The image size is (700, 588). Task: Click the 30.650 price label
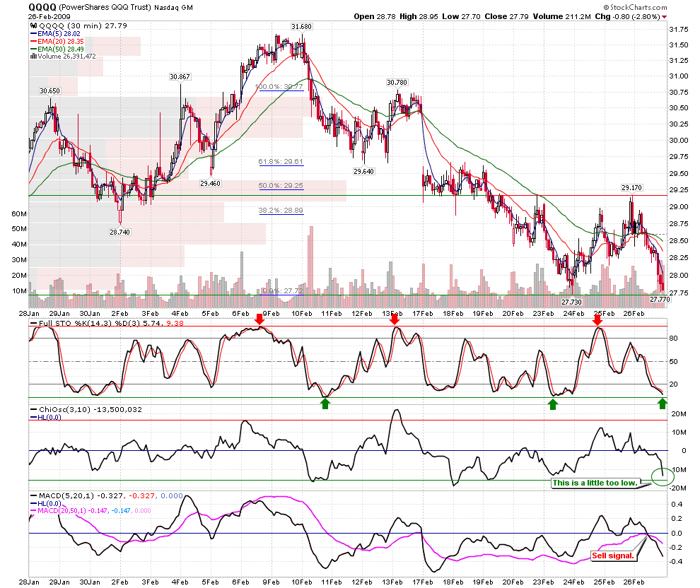49,91
